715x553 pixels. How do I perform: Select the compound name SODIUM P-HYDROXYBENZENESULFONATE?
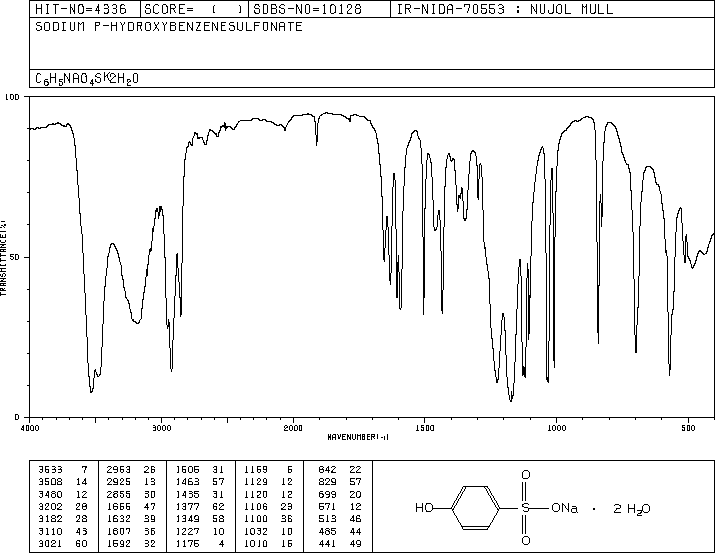(x=169, y=26)
